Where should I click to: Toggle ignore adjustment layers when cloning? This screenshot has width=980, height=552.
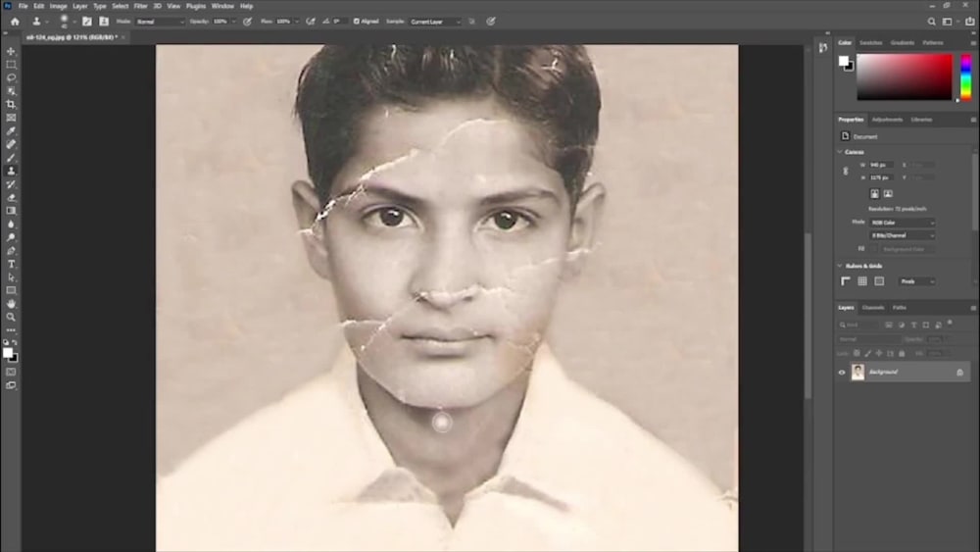click(x=472, y=22)
